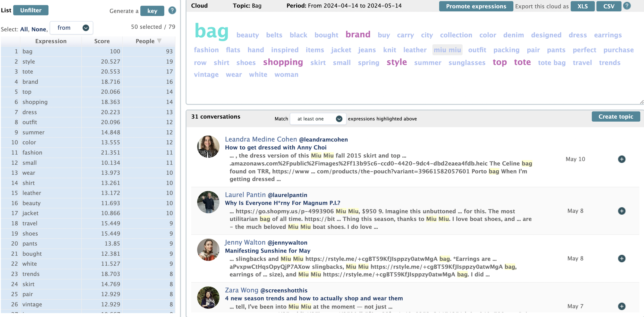The image size is (644, 317).
Task: Select All expressions link
Action: point(24,29)
